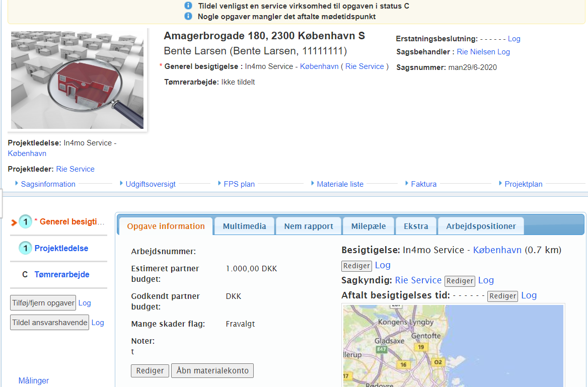Image resolution: width=588 pixels, height=387 pixels.
Task: Click the status 1 badge beside Generel besigtigelse
Action: (x=25, y=221)
